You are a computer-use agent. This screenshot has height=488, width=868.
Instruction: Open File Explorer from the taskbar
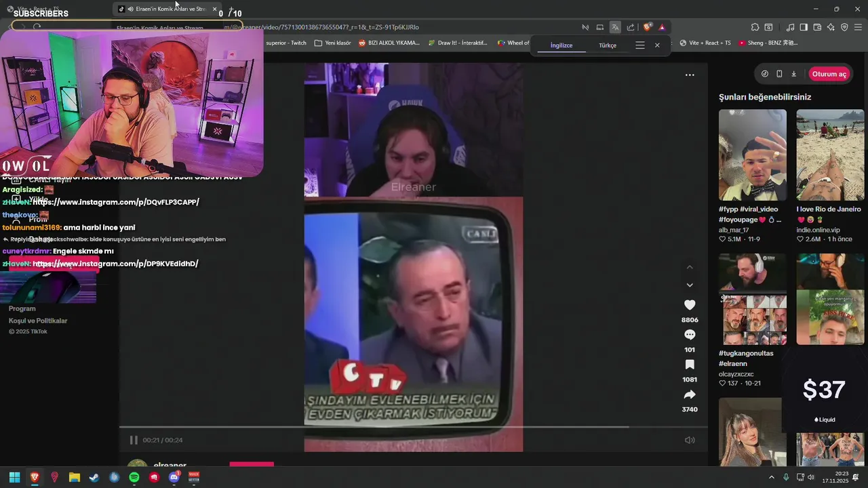pos(75,477)
